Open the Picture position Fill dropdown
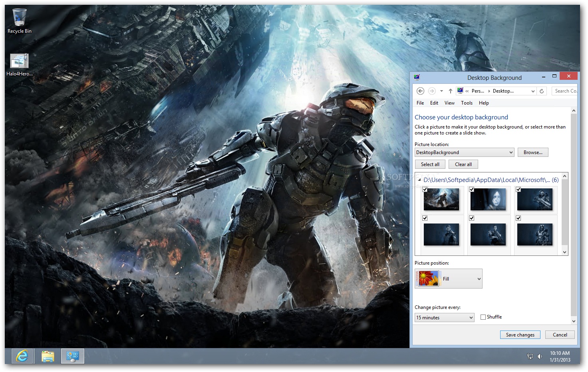588x372 pixels. tap(449, 279)
